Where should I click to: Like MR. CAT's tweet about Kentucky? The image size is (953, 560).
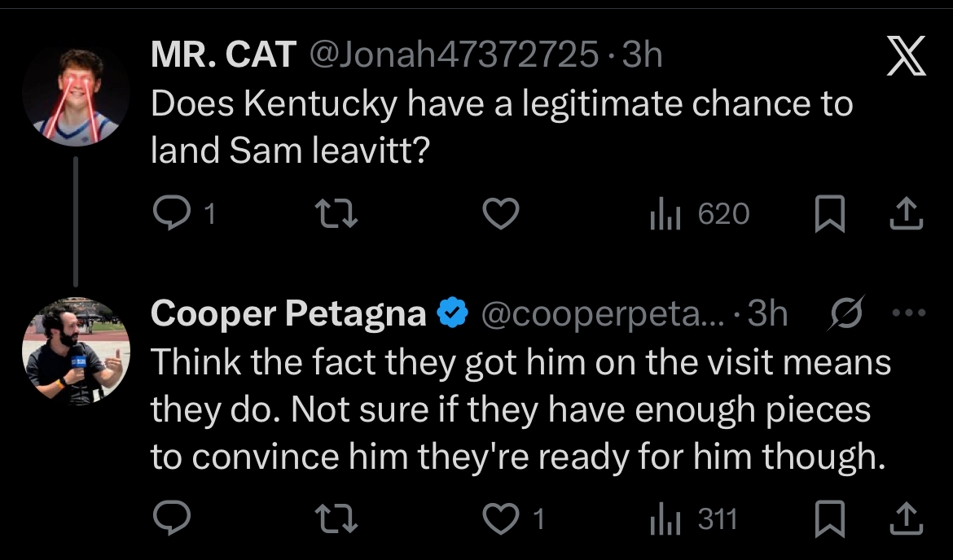[x=501, y=213]
